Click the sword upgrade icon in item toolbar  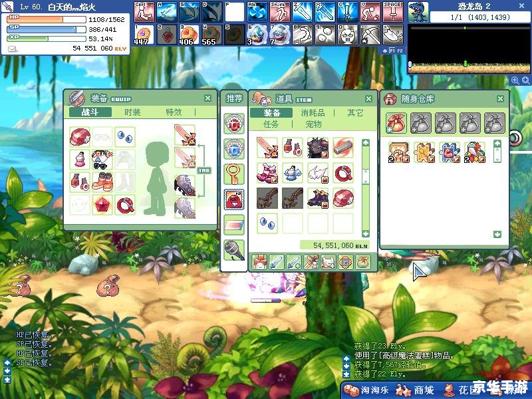[x=293, y=262]
